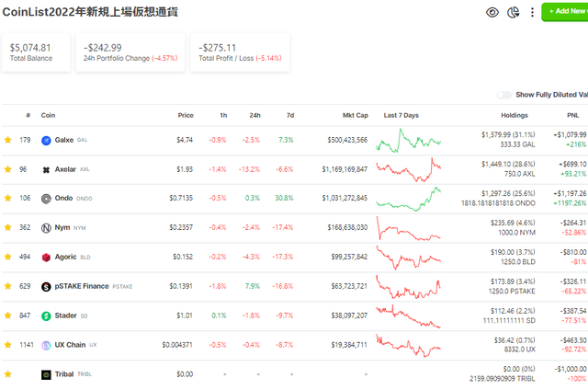This screenshot has width=588, height=390.
Task: Toggle the star next to Ondo
Action: (8, 198)
